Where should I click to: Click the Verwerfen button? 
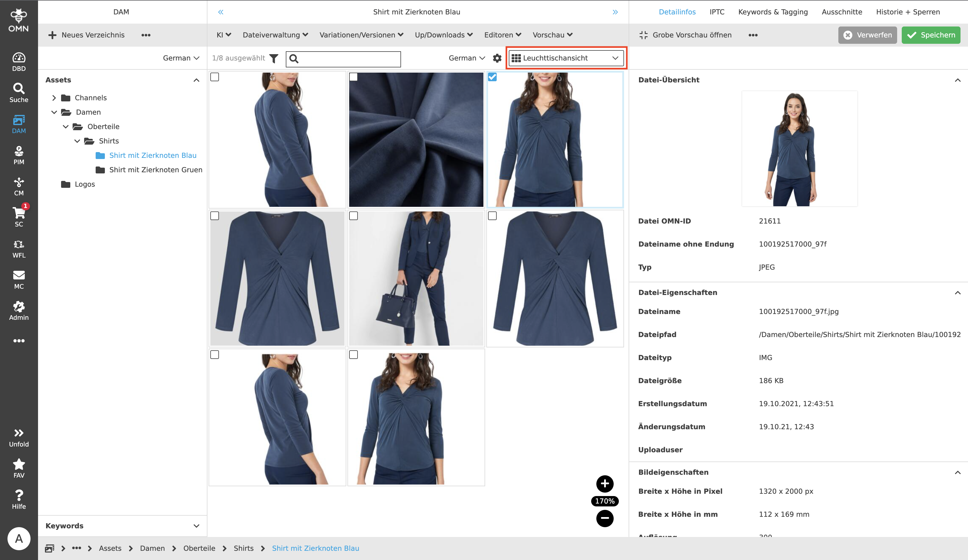point(867,35)
